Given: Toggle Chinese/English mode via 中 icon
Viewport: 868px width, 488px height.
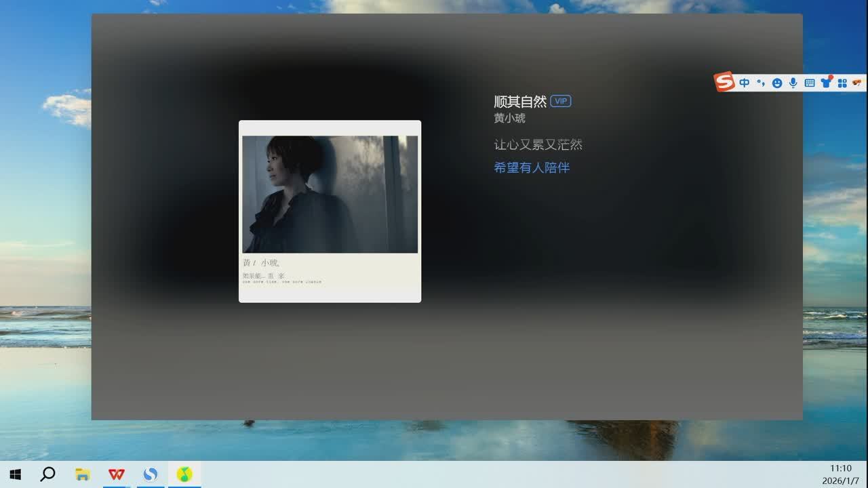Looking at the screenshot, I should click(745, 83).
